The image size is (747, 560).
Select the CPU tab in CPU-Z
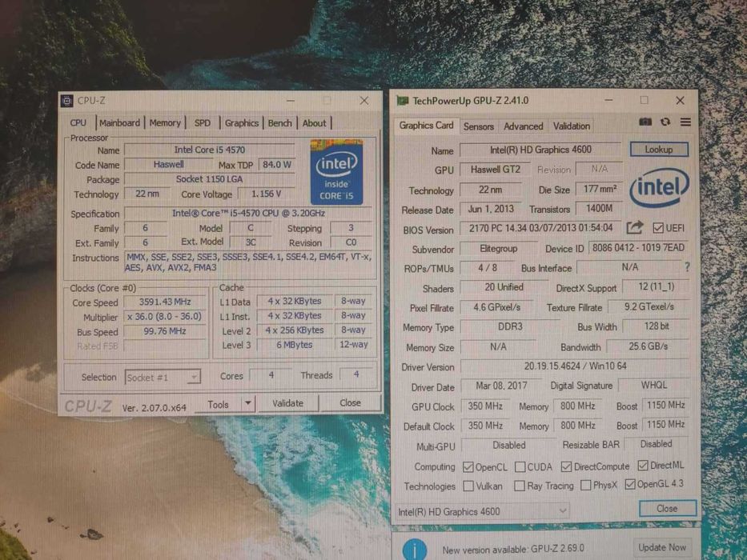(x=78, y=123)
